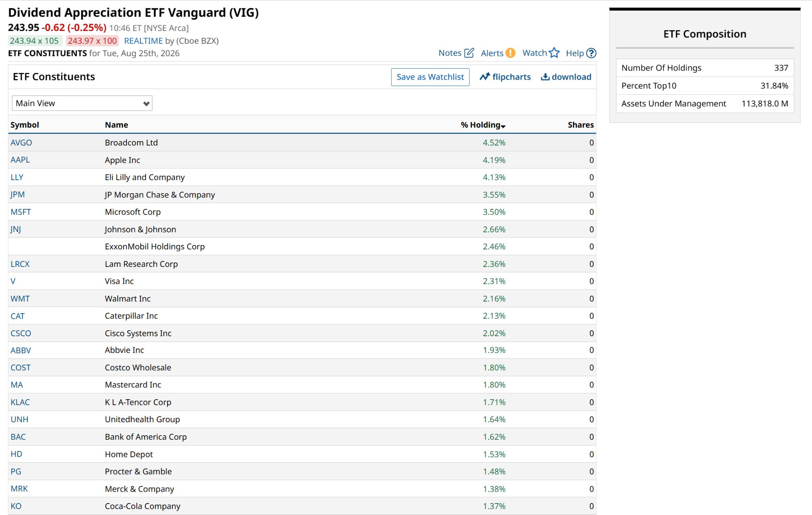Click the 1.37% holding value

(x=494, y=506)
